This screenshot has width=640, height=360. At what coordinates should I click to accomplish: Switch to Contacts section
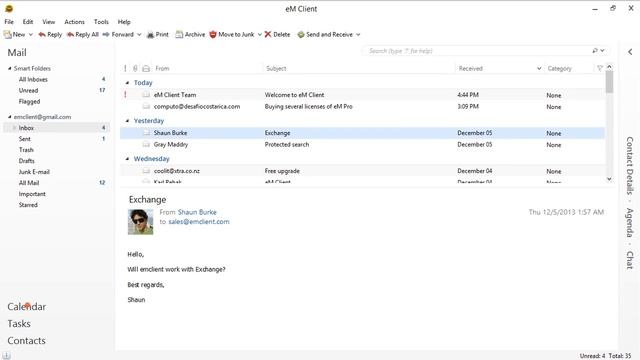[26, 340]
